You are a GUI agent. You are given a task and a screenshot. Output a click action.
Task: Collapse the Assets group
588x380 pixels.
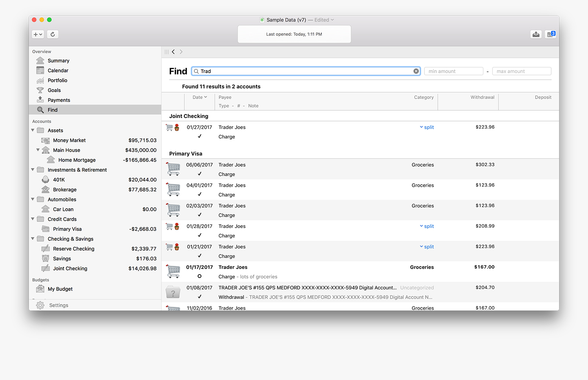pos(33,130)
